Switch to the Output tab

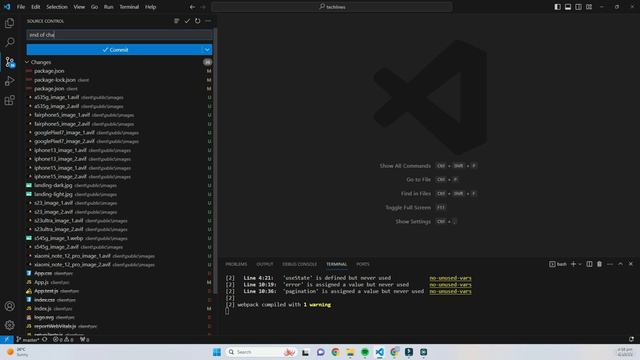coord(264,264)
